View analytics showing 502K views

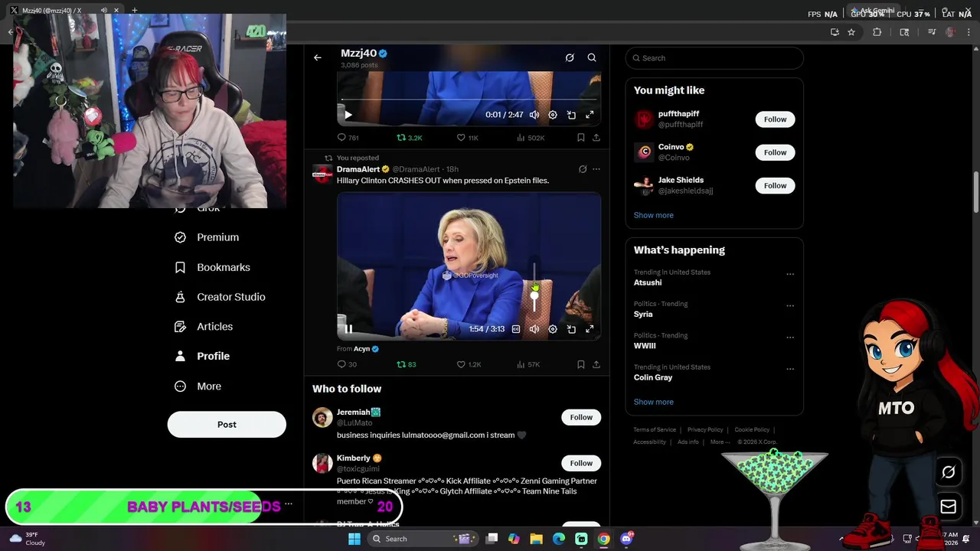click(x=531, y=138)
